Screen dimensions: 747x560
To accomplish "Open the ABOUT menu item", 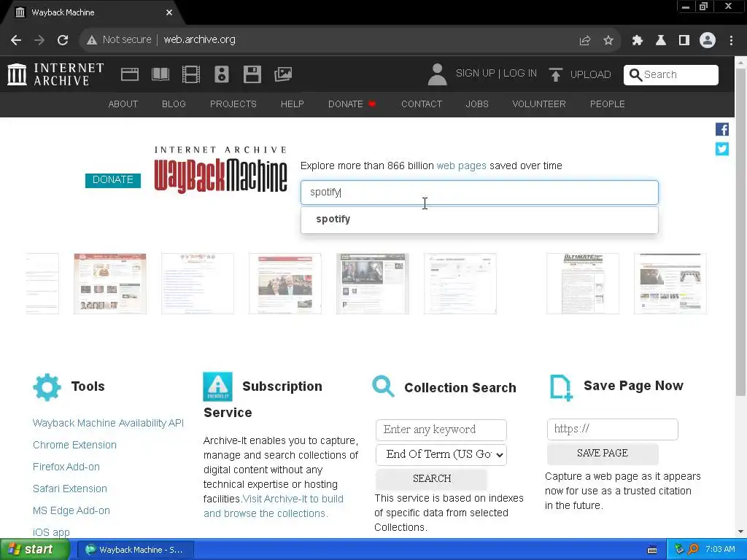I will [123, 104].
